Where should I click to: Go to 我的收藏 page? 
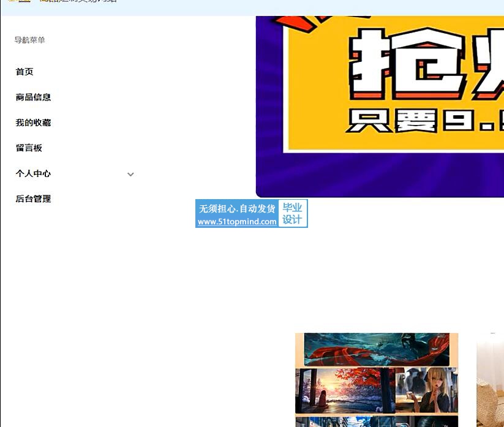pos(33,123)
